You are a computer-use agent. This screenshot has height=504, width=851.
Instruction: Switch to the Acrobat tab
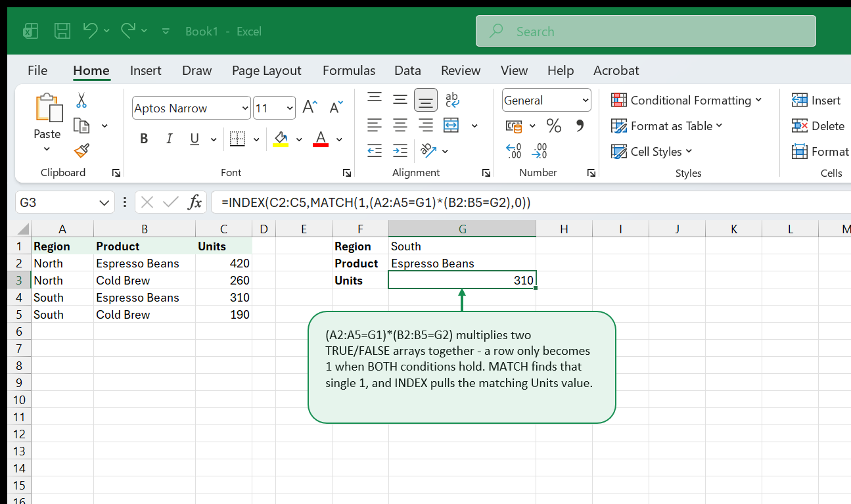coord(616,70)
